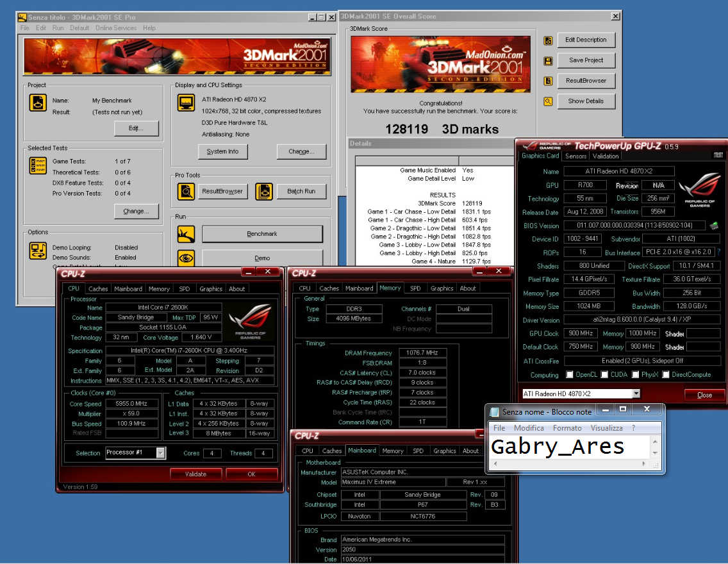Open About tab in CPU-Z processor window
Image resolution: width=728 pixels, height=564 pixels.
pyautogui.click(x=236, y=289)
